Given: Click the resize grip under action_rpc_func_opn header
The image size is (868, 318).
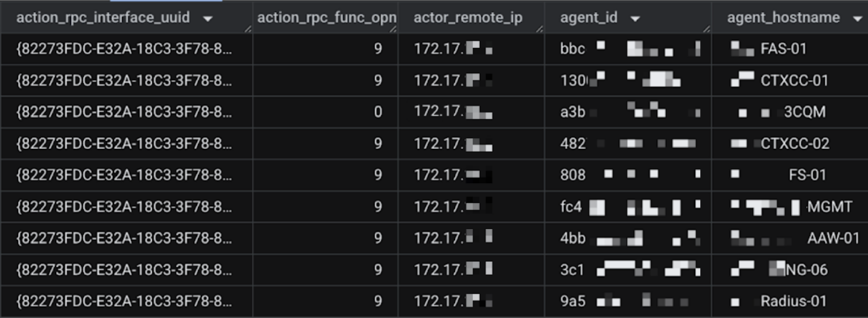Looking at the screenshot, I should (x=393, y=29).
